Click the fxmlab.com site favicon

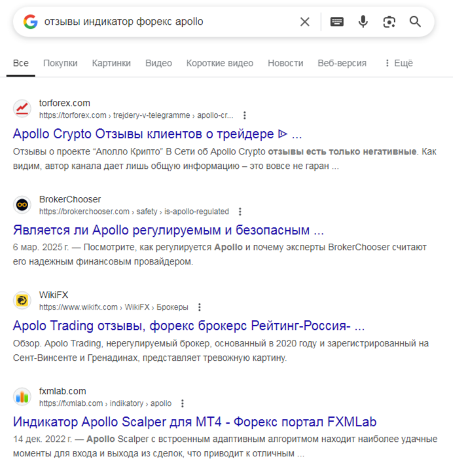(22, 396)
